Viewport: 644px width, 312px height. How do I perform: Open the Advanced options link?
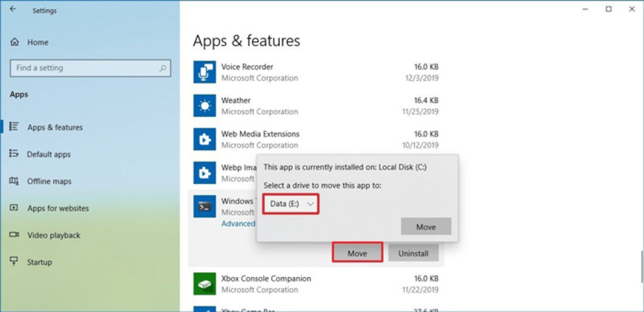(x=238, y=224)
